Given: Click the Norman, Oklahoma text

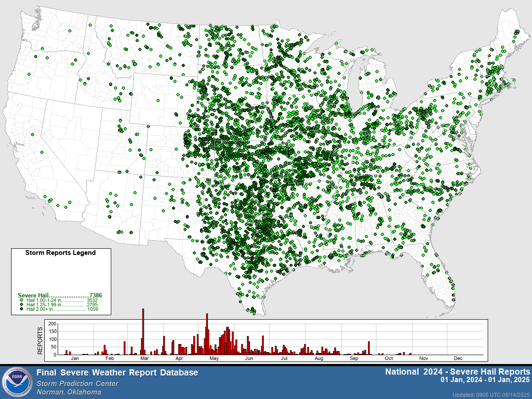Looking at the screenshot, I should (69, 392).
